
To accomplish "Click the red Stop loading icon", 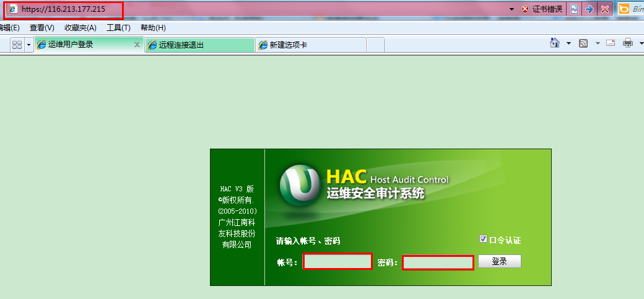I will click(x=604, y=9).
